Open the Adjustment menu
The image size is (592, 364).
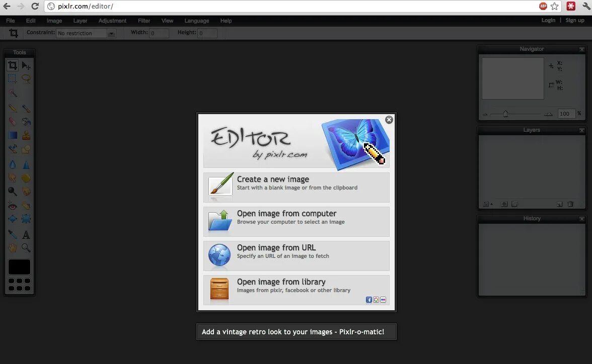113,21
